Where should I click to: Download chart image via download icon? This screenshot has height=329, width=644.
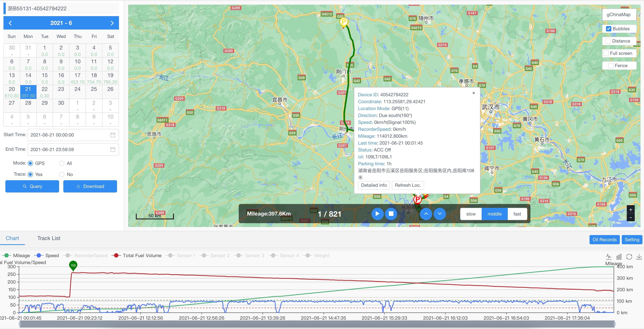coord(639,256)
